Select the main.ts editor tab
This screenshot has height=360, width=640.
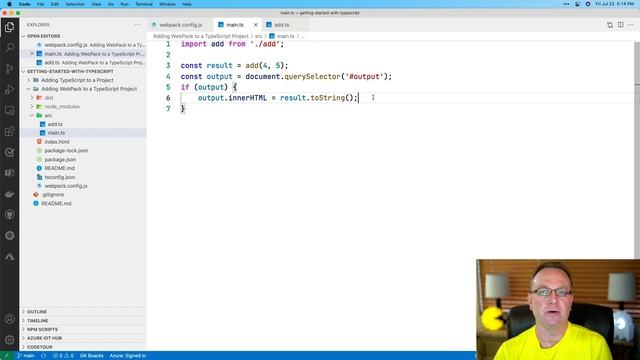[235, 25]
